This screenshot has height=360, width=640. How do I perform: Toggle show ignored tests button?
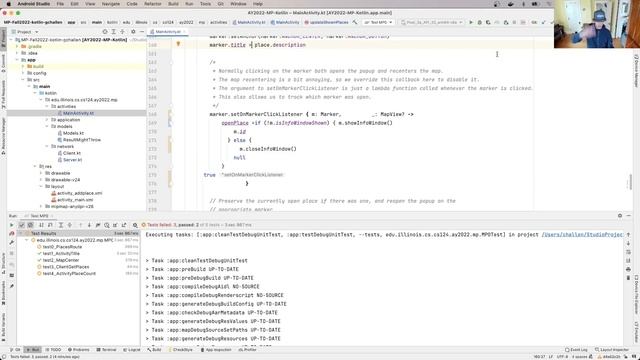click(30, 225)
